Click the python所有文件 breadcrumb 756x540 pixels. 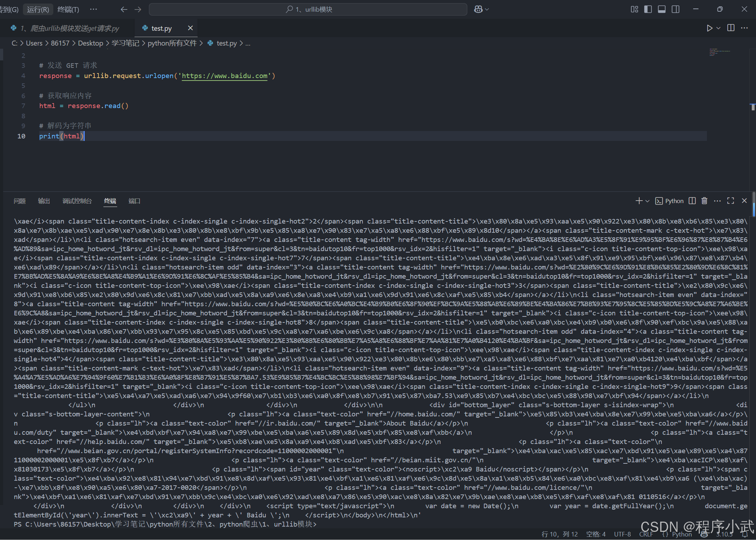point(172,43)
